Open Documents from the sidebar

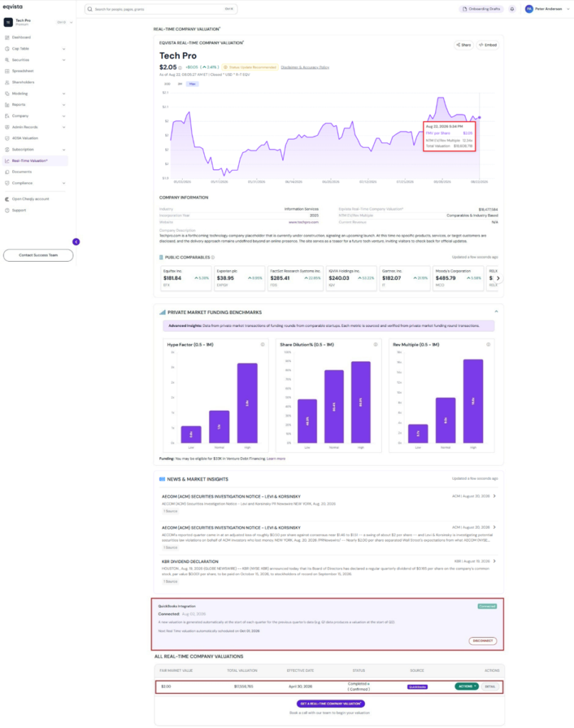point(22,172)
